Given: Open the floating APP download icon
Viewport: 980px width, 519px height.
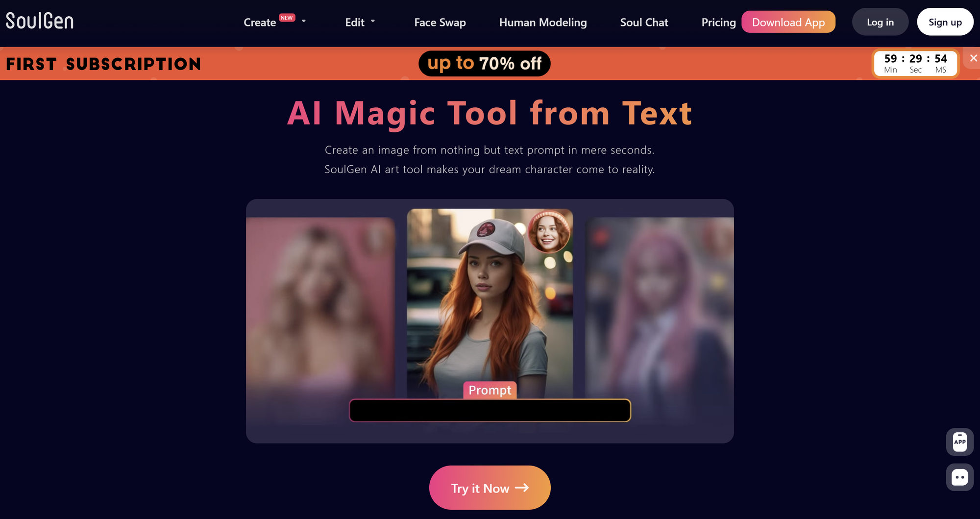Looking at the screenshot, I should (959, 442).
